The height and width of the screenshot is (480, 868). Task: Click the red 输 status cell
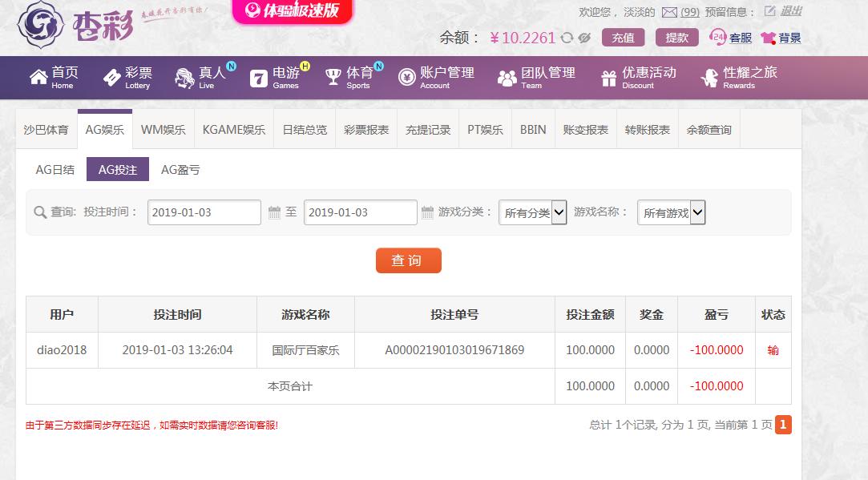(773, 350)
